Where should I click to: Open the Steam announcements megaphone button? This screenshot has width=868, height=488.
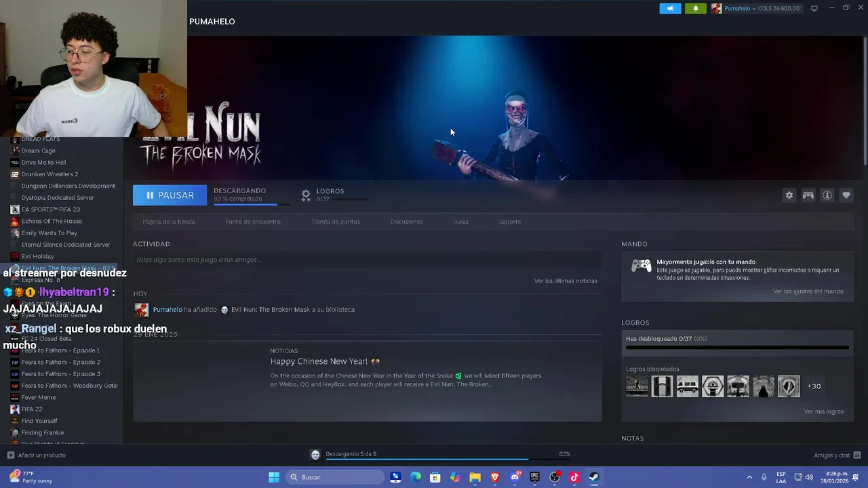[x=670, y=9]
